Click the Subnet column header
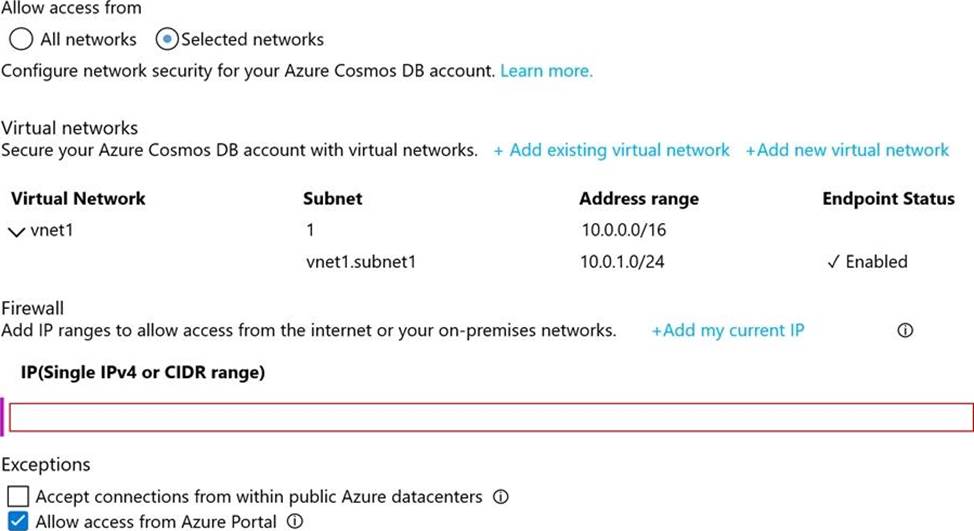This screenshot has width=974, height=531. (332, 198)
